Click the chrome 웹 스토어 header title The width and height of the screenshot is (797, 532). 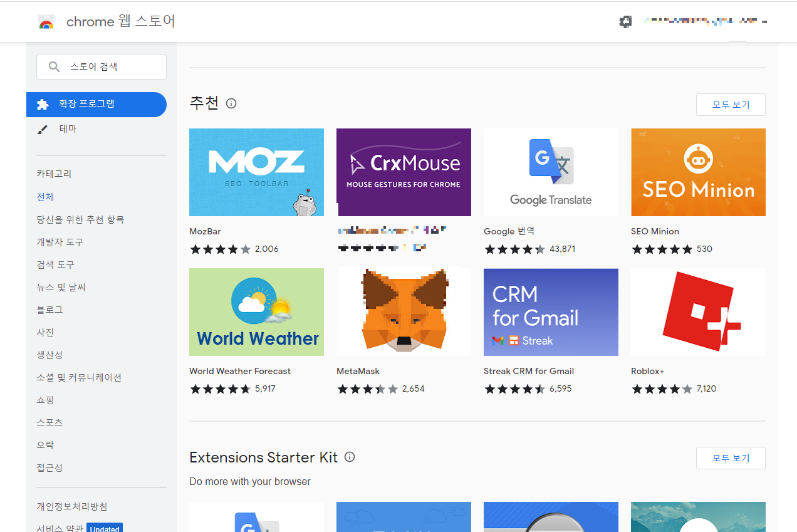120,21
